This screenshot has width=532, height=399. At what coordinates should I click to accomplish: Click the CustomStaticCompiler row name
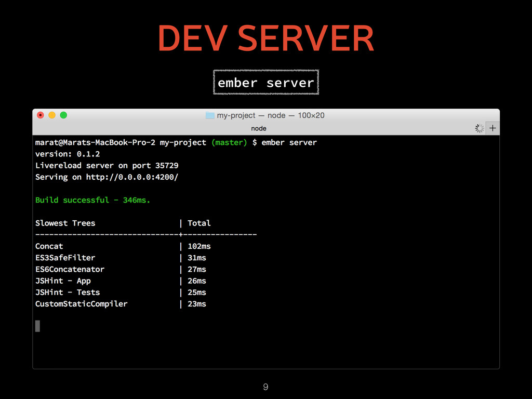coord(82,304)
